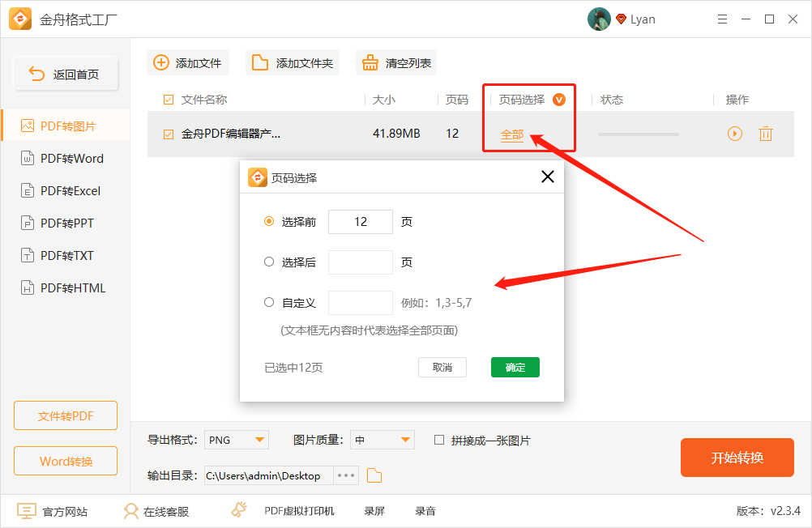This screenshot has height=528, width=812.
Task: Uncheck the 金舟PDF编辑器 file row checkbox
Action: 169,134
